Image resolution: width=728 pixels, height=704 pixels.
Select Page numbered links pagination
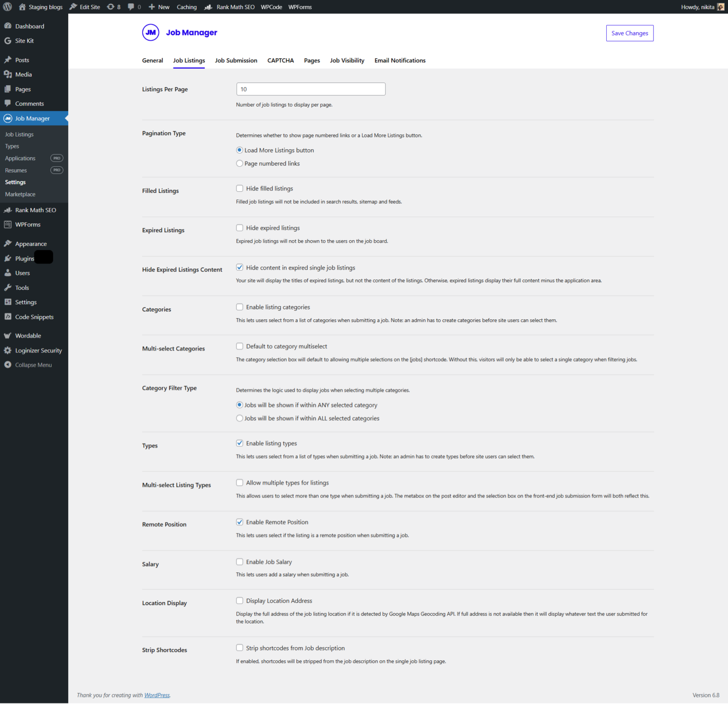click(240, 163)
